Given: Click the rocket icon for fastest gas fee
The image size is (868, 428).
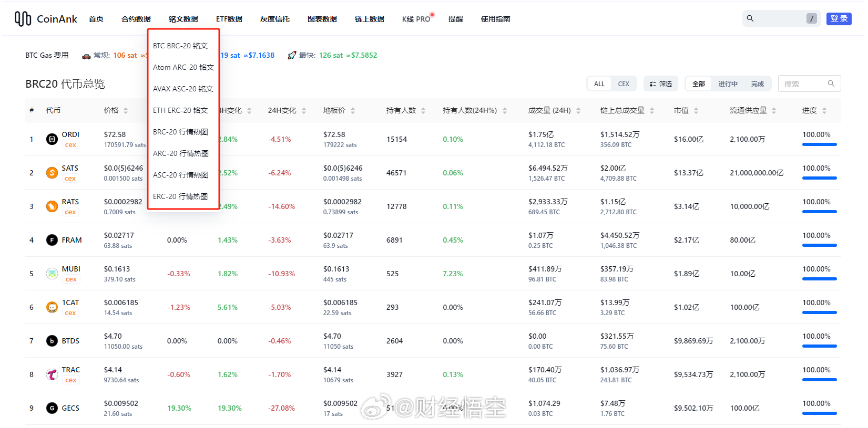Looking at the screenshot, I should click(x=292, y=55).
